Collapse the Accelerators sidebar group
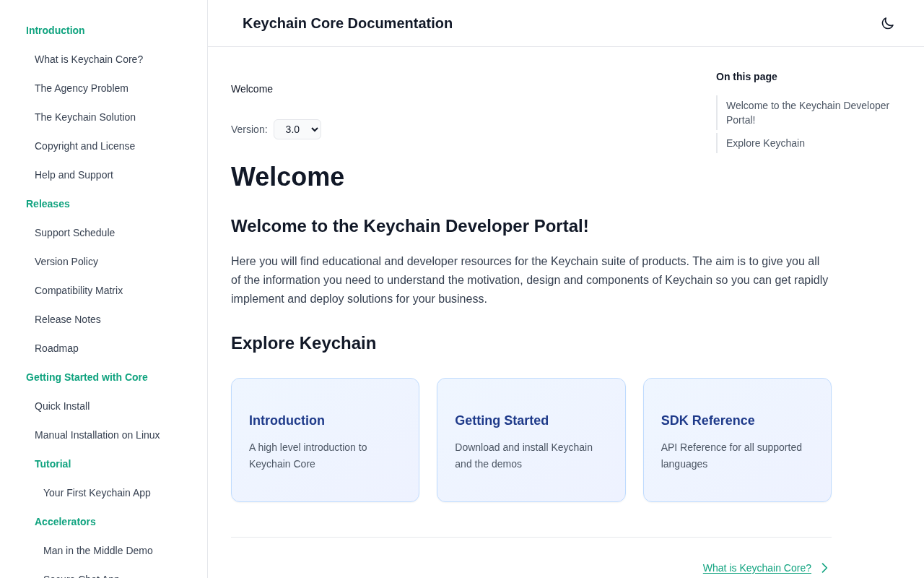This screenshot has height=578, width=924. 65,522
